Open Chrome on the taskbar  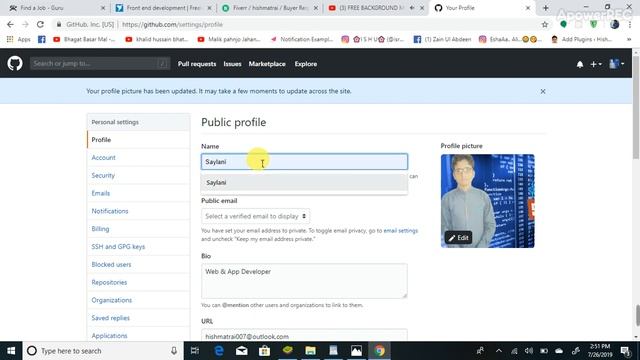380,351
